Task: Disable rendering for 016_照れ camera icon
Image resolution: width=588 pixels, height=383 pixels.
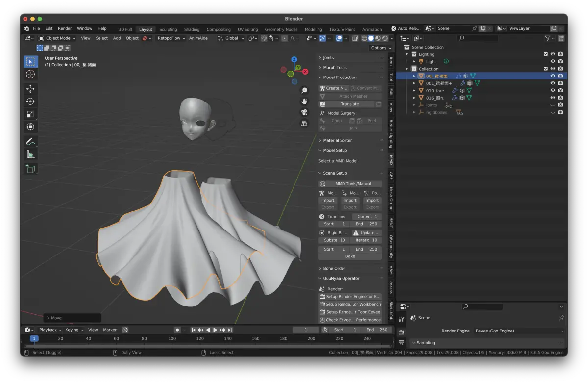Action: coord(560,98)
